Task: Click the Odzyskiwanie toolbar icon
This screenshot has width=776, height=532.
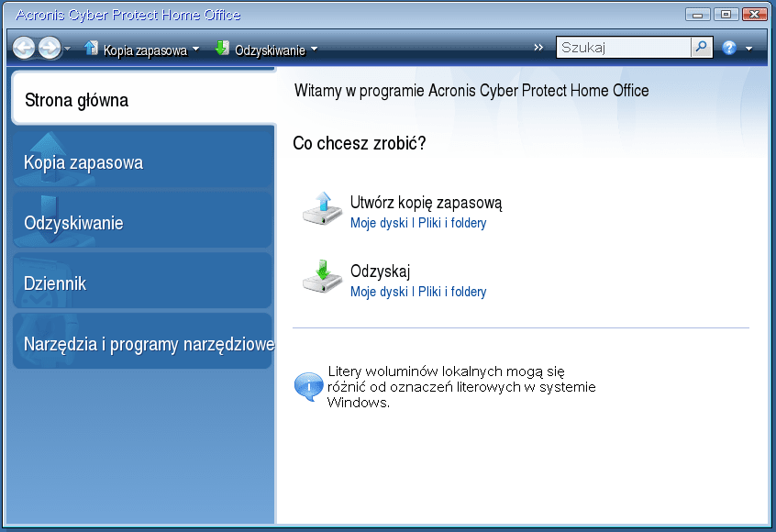Action: coord(222,48)
